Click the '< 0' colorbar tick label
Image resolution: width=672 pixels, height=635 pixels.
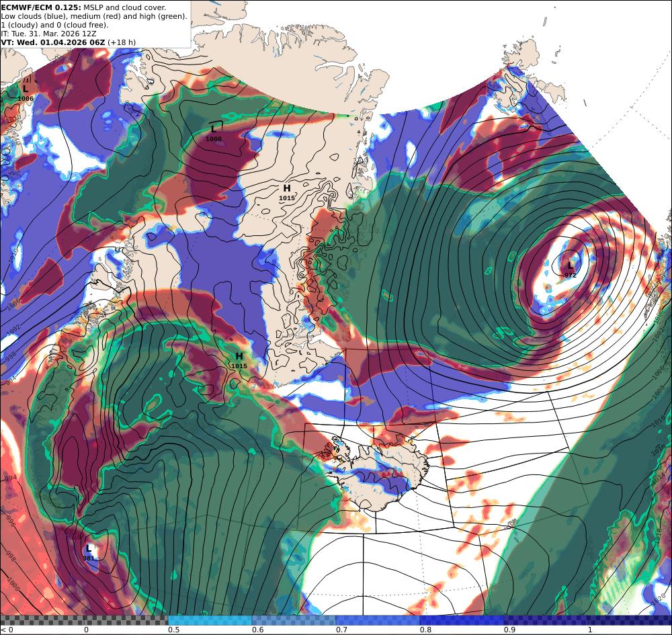point(7,630)
